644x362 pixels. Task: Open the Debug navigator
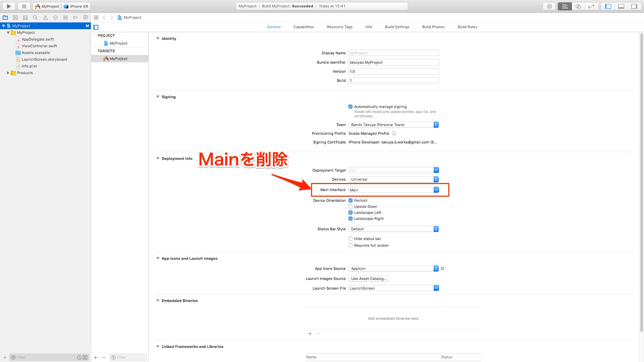tap(65, 17)
